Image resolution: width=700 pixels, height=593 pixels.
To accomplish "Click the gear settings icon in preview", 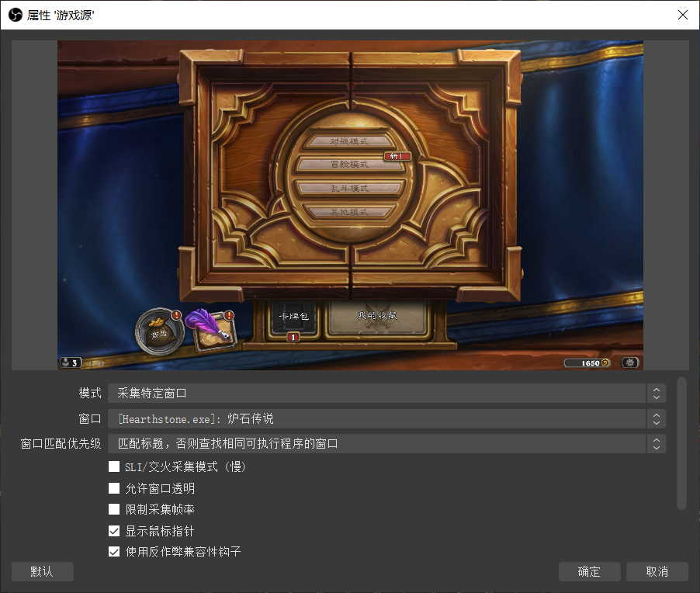I will [x=630, y=362].
